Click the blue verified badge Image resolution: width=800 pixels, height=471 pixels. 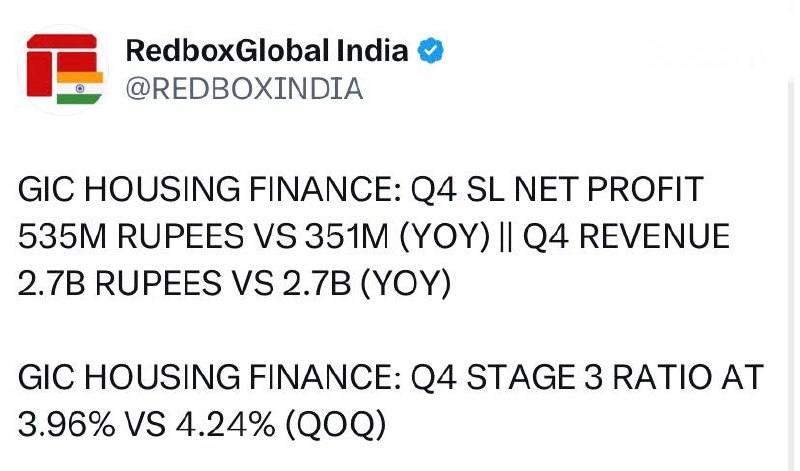[431, 51]
